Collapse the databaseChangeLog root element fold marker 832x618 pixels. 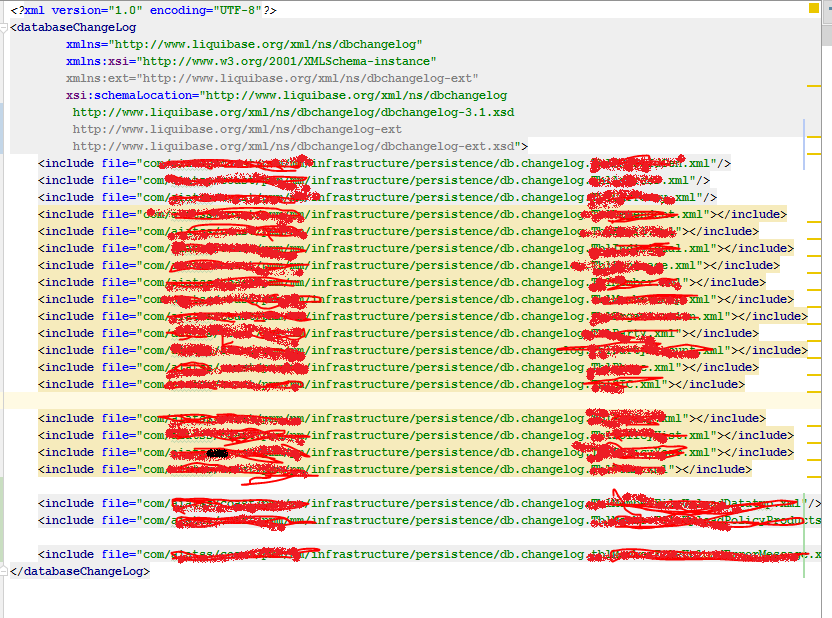point(4,27)
